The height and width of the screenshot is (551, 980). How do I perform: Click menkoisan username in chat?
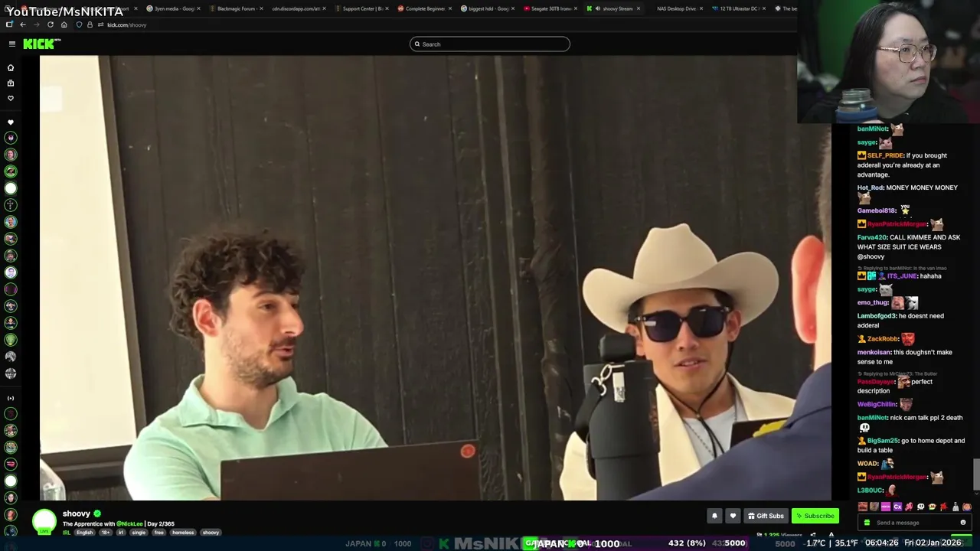point(874,352)
